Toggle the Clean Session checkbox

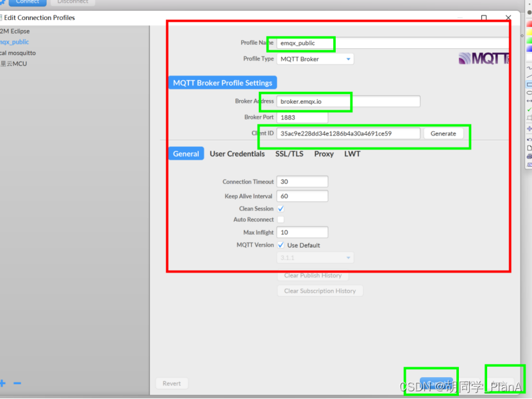(x=281, y=208)
